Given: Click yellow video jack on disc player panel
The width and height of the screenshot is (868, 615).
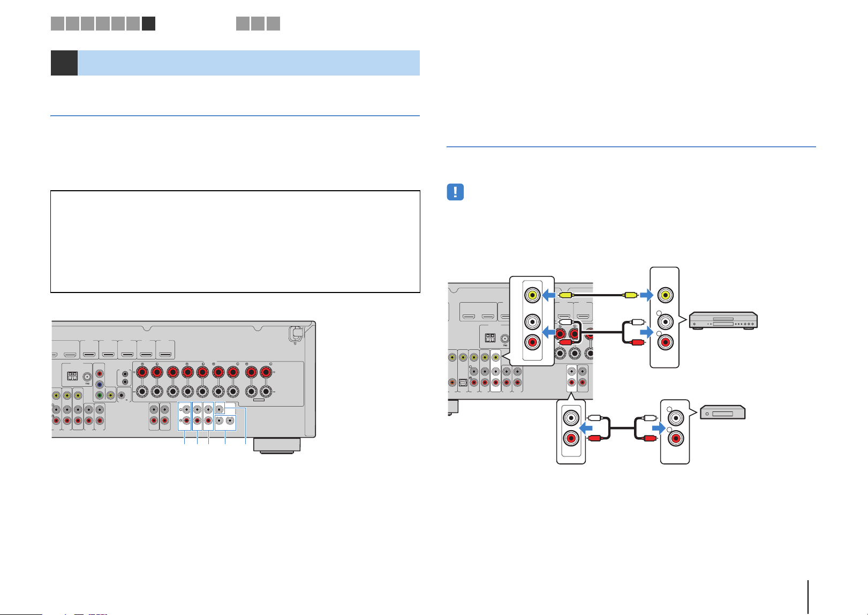Looking at the screenshot, I should [x=665, y=294].
